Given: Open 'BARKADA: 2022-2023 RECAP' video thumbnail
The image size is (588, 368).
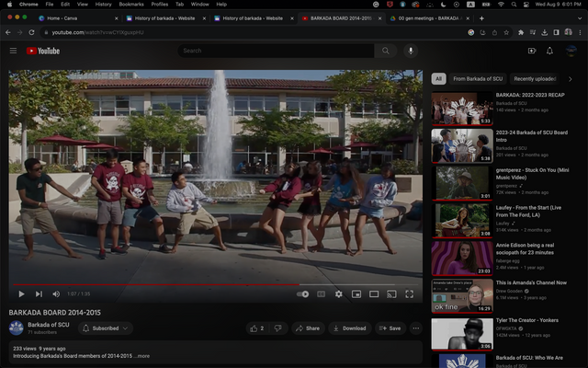Looking at the screenshot, I should [462, 109].
